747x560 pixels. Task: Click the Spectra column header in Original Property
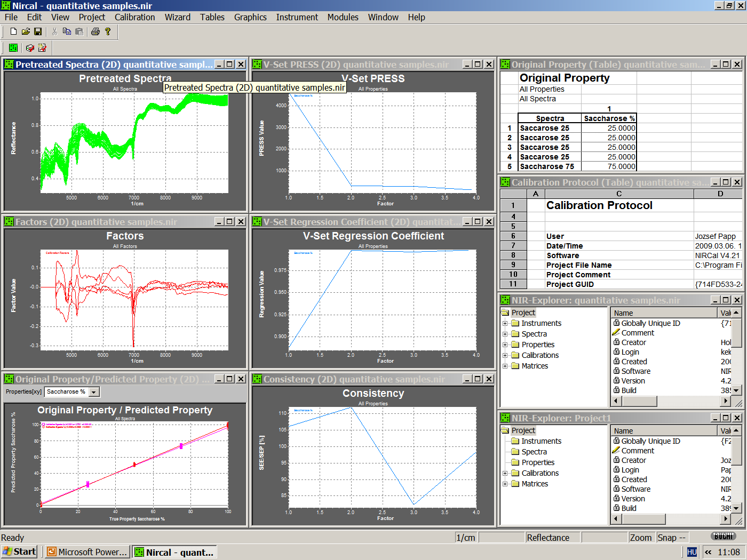550,118
